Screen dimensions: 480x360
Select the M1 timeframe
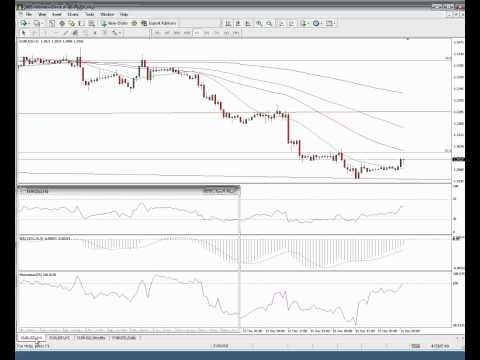[157, 33]
